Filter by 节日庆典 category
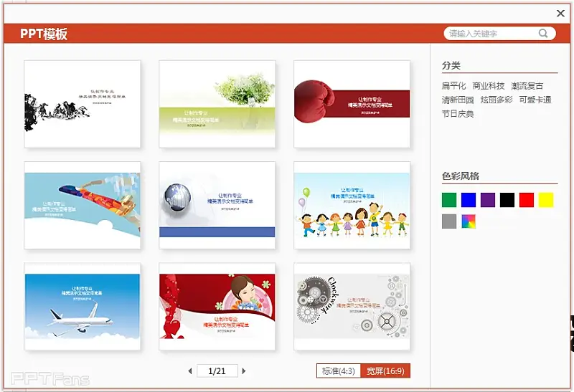 pos(458,113)
